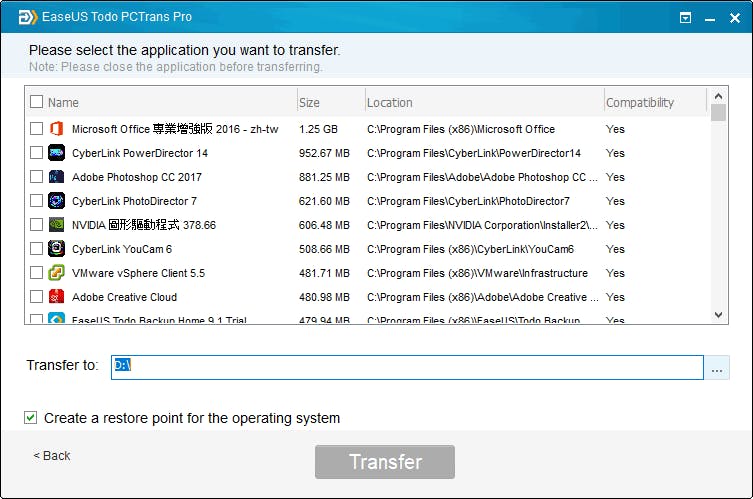
Task: Check the Adobe Creative Cloud checkbox
Action: [x=36, y=297]
